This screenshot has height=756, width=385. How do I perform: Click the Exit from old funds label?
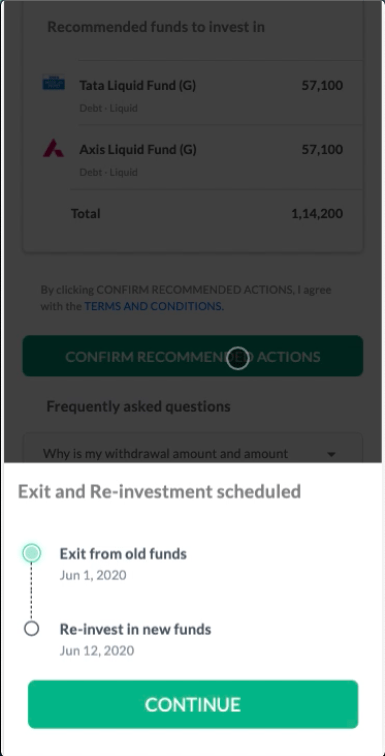pyautogui.click(x=123, y=554)
